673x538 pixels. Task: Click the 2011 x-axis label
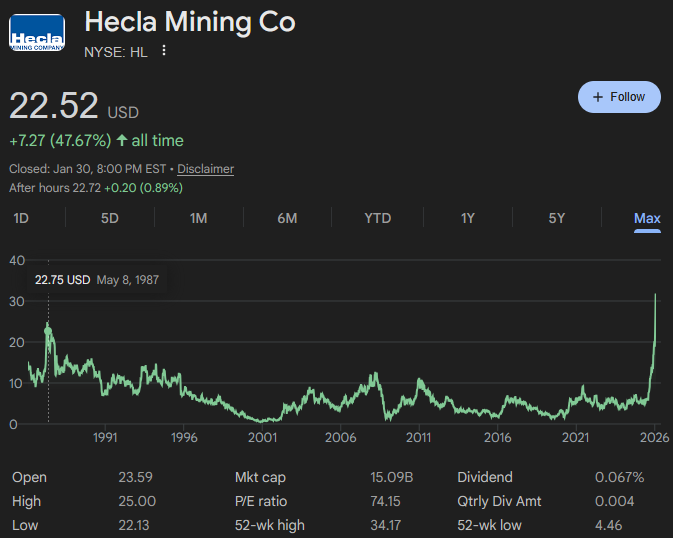tap(419, 438)
